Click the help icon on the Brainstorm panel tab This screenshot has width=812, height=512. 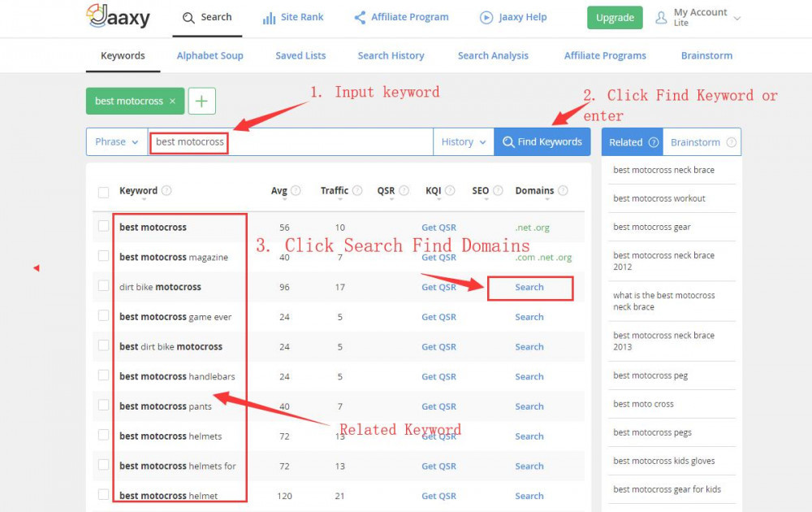click(732, 142)
